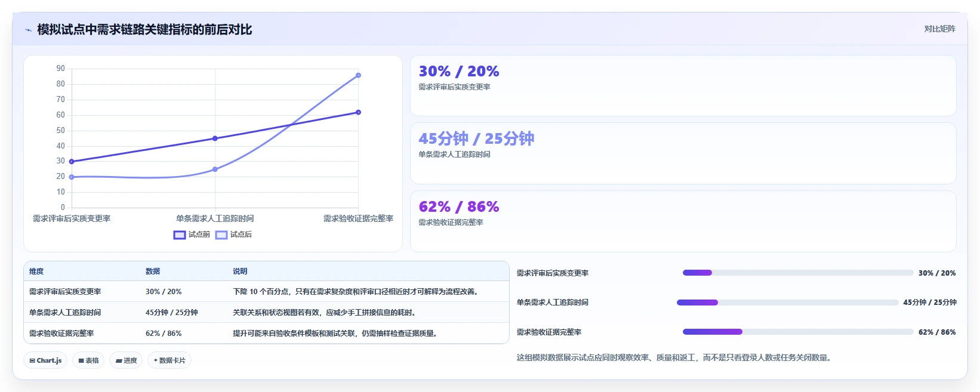Viewport: 980px width, 392px height.
Task: Open the 62% / 86% metric card
Action: [x=683, y=221]
